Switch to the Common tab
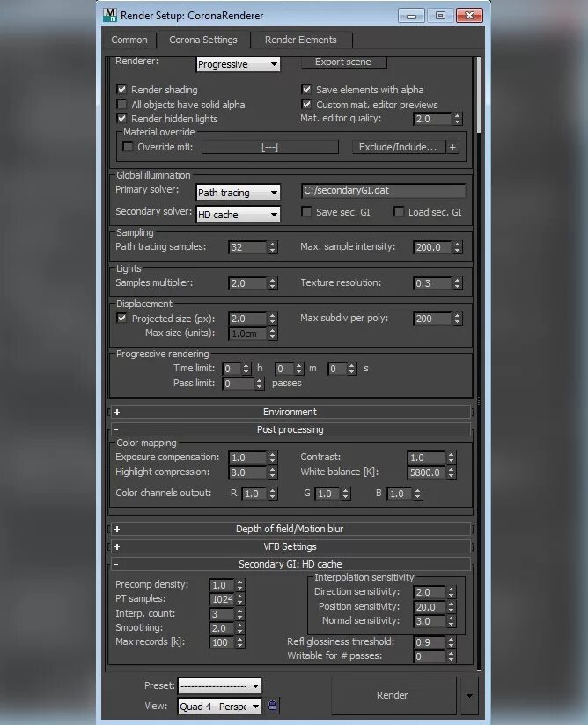Screen dimensions: 588x725 129,40
